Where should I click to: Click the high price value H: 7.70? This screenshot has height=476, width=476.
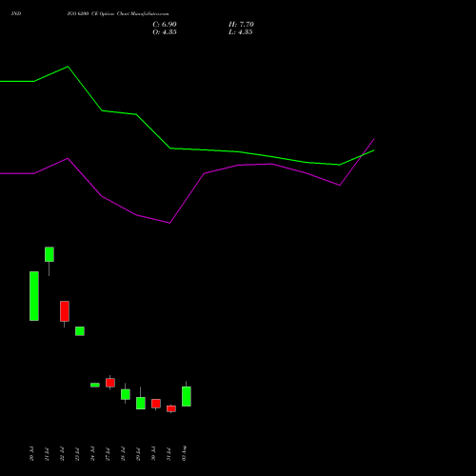[x=241, y=25]
